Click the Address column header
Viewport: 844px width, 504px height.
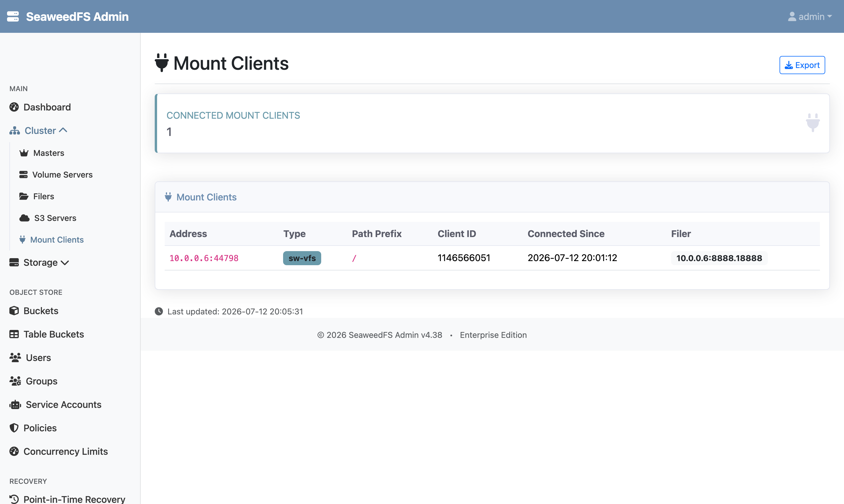tap(188, 234)
